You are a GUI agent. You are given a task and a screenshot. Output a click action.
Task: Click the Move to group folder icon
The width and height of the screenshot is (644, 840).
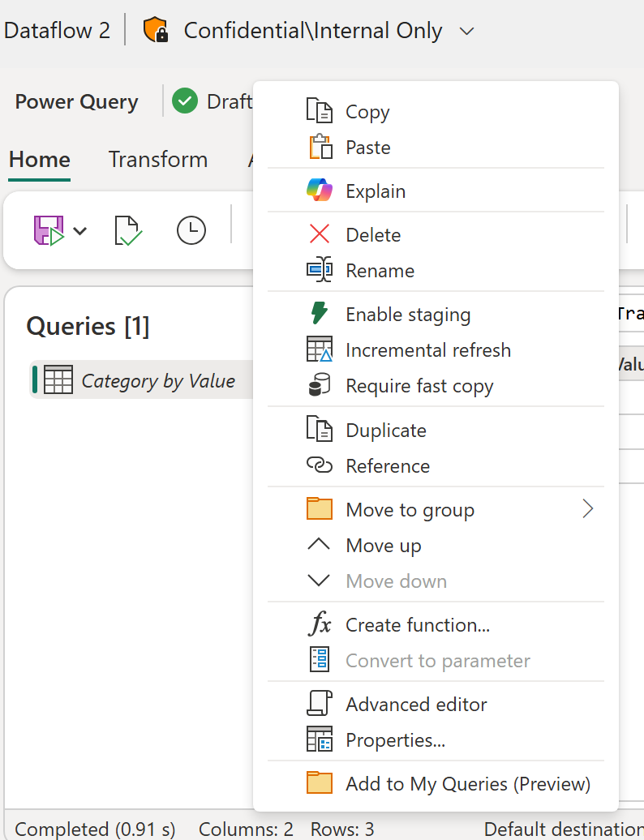(x=320, y=509)
